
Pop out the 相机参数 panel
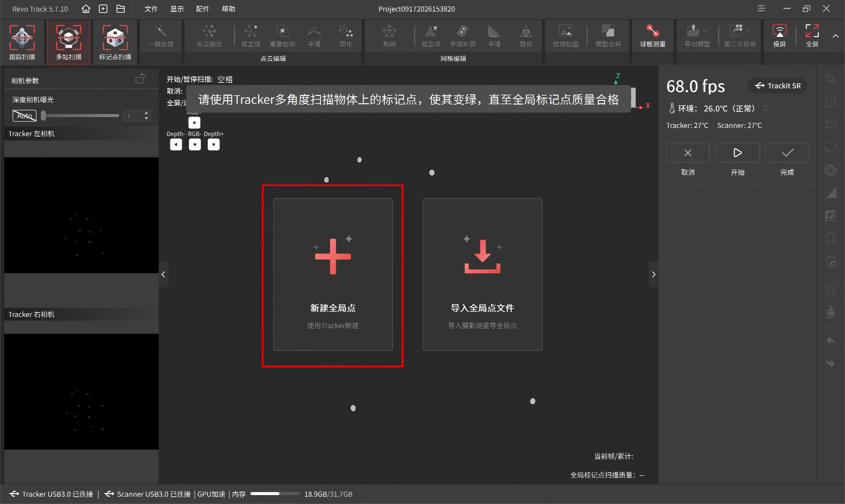click(x=140, y=79)
